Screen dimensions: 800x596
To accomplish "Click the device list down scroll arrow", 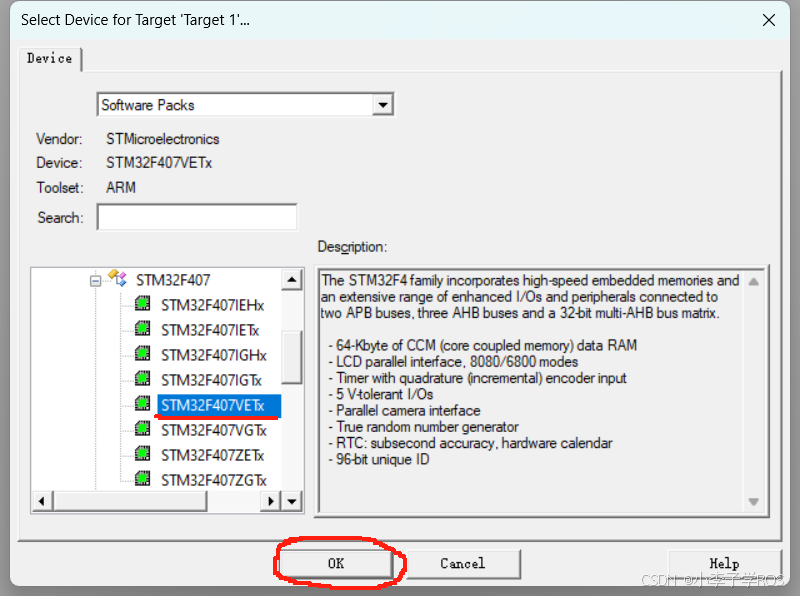I will point(292,500).
